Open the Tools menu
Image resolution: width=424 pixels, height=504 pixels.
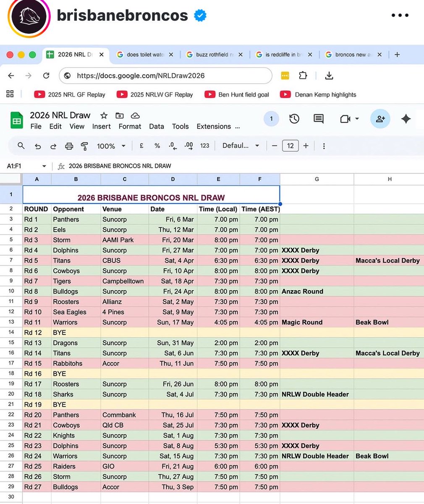[x=181, y=126]
